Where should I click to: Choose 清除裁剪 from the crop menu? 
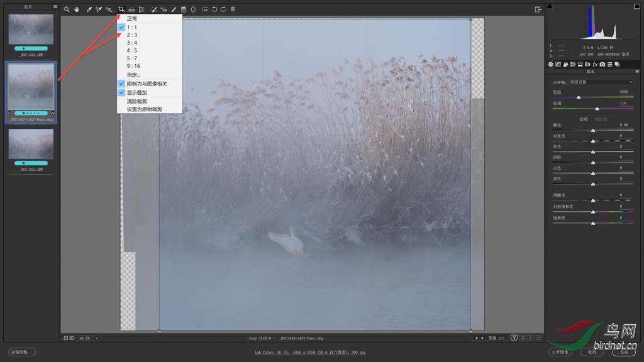[136, 101]
